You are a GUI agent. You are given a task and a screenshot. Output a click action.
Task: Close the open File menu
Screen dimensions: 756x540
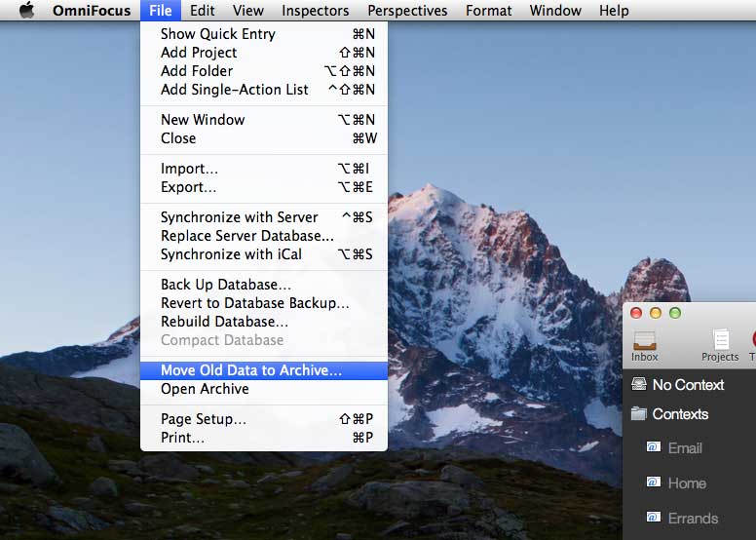161,10
